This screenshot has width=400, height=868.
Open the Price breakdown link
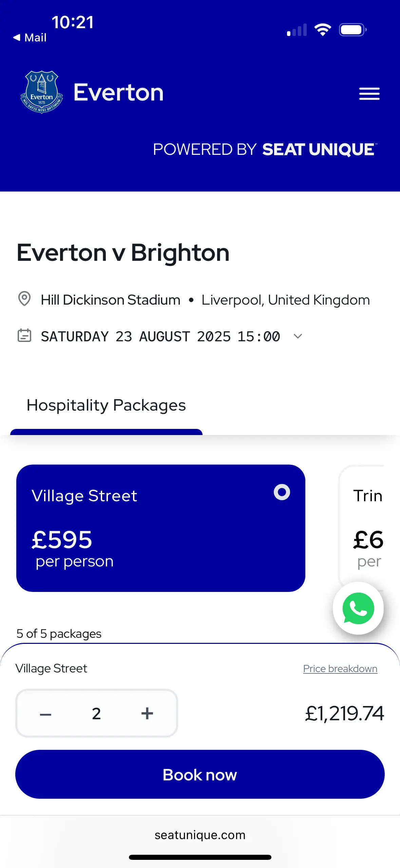(x=340, y=669)
